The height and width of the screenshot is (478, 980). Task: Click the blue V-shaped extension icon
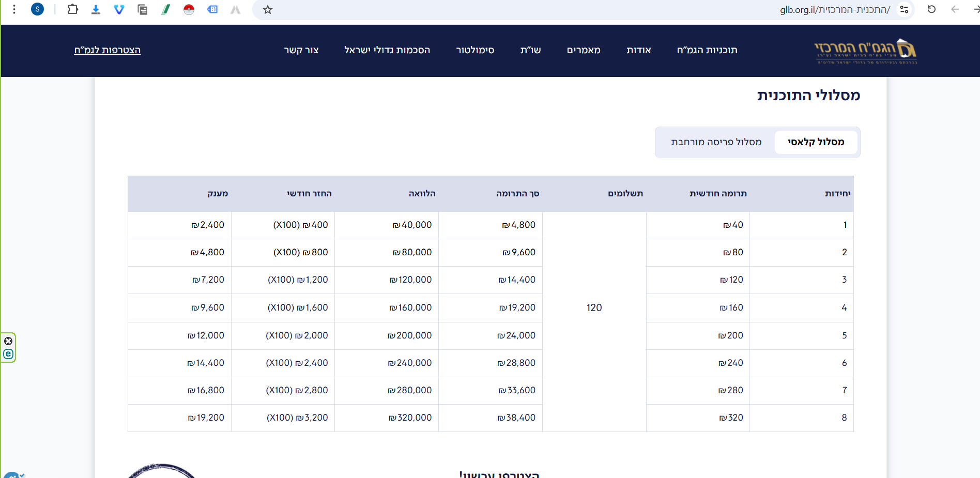click(x=119, y=9)
